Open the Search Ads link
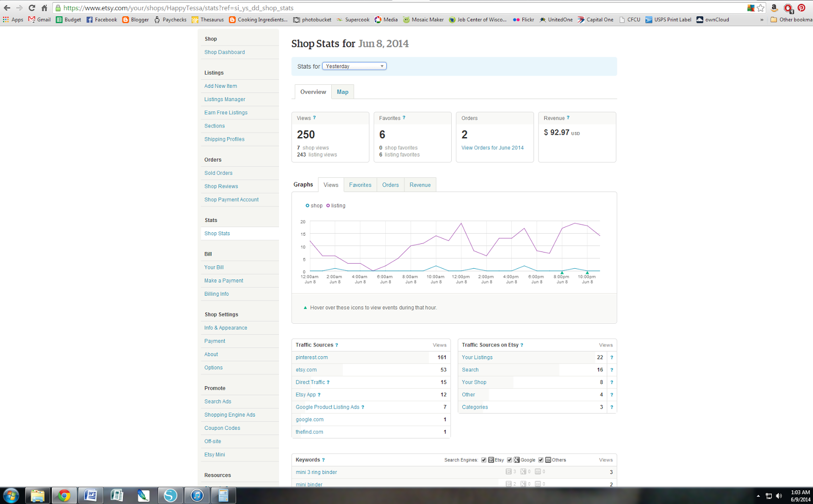 (x=217, y=402)
